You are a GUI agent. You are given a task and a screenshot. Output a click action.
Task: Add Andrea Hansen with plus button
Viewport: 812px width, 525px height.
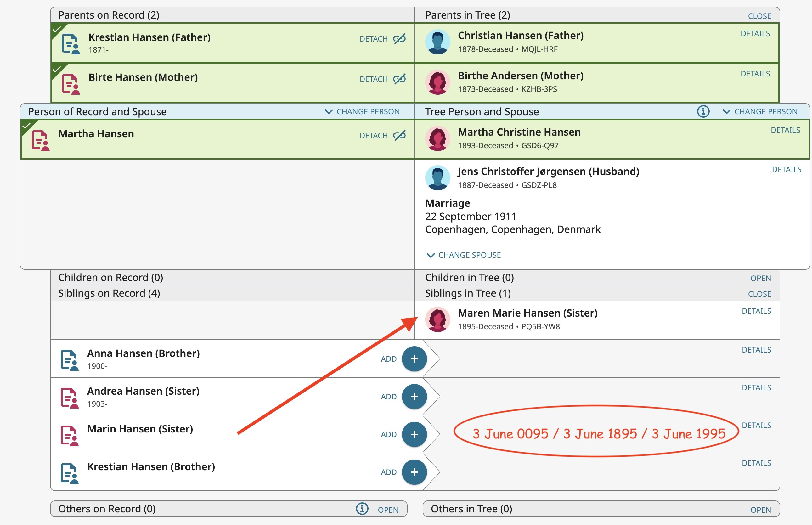pos(414,397)
